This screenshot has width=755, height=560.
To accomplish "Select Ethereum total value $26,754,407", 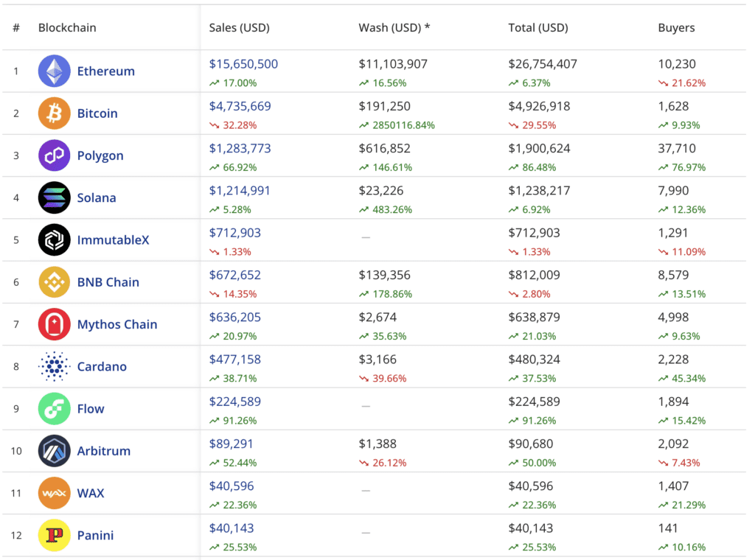I will (x=543, y=64).
